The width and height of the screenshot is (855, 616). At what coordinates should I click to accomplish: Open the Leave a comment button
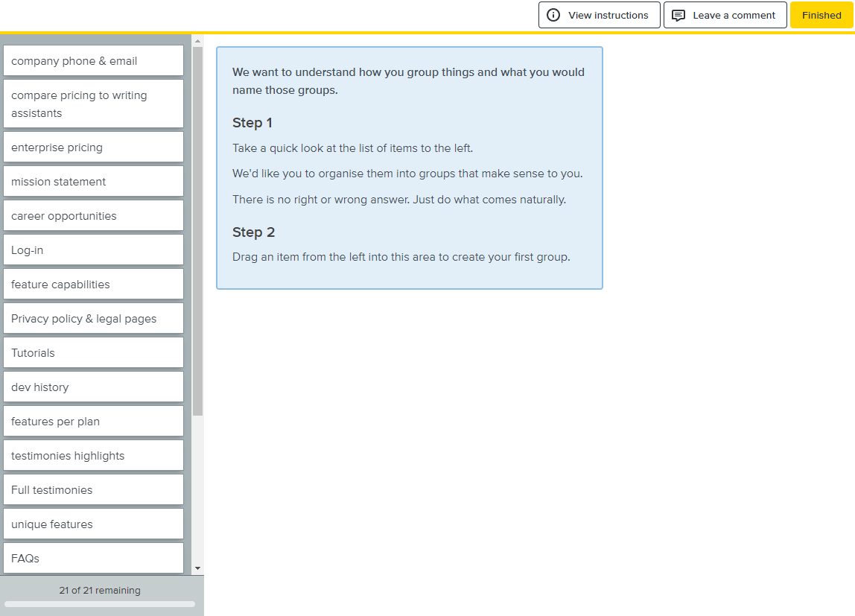click(x=725, y=15)
